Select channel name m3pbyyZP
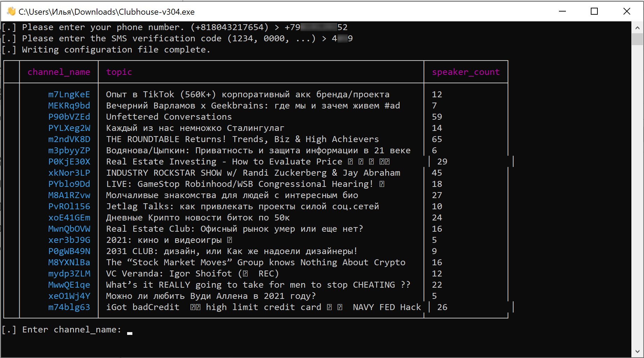 pos(69,150)
